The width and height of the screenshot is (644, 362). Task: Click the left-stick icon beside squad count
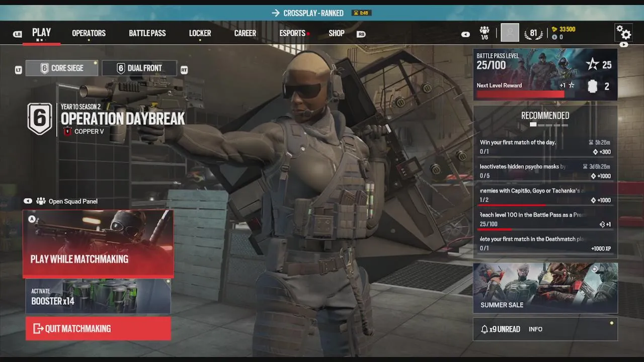pyautogui.click(x=466, y=34)
